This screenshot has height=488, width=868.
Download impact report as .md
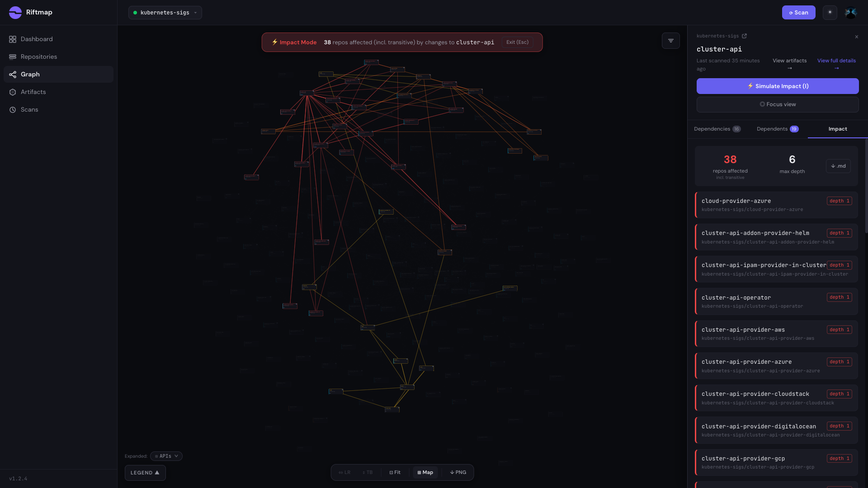[x=838, y=166]
